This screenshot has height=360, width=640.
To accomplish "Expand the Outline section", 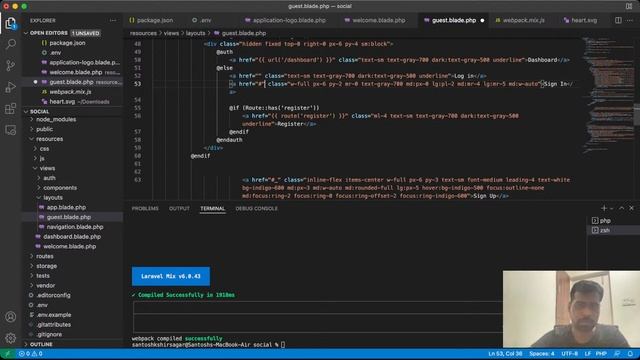I will pos(41,344).
